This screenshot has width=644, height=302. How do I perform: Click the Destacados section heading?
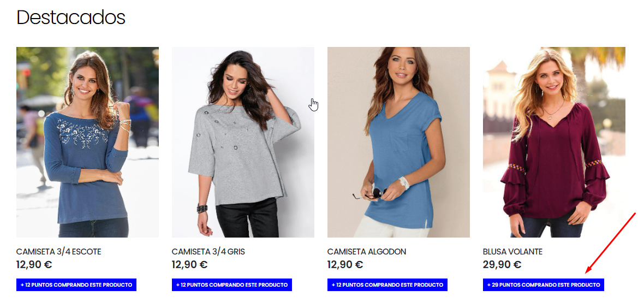tap(70, 17)
